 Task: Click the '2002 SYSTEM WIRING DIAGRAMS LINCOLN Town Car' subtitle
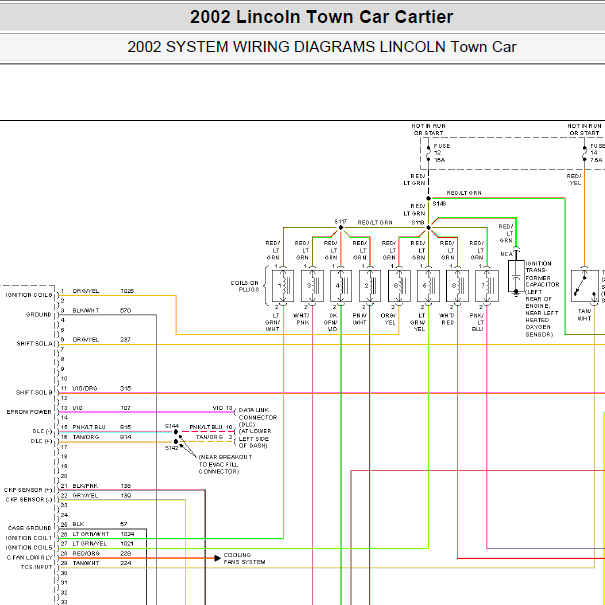(x=322, y=47)
